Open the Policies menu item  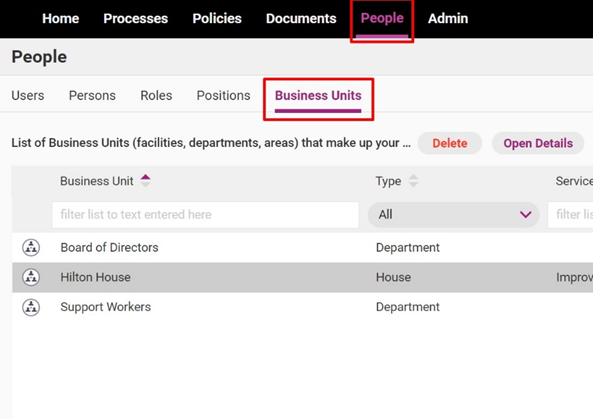217,18
